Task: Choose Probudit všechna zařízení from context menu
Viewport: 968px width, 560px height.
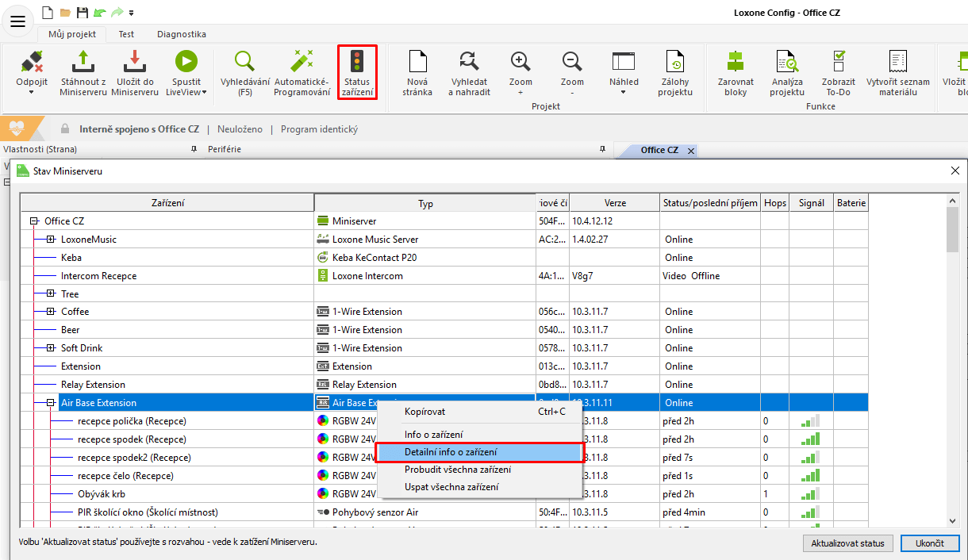Action: [451, 470]
